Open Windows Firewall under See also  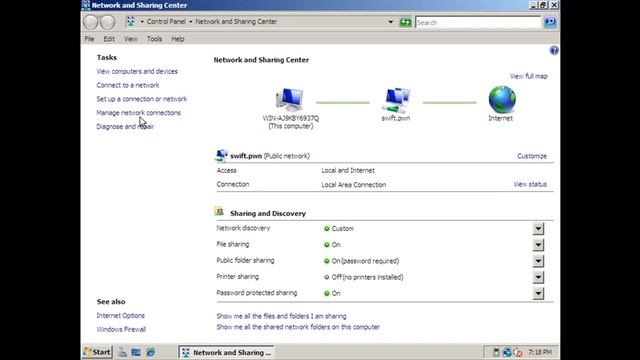pyautogui.click(x=121, y=329)
